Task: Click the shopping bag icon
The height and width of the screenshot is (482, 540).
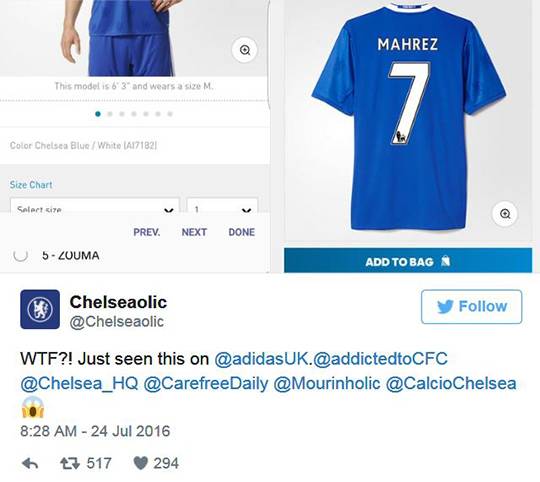Action: pyautogui.click(x=446, y=261)
